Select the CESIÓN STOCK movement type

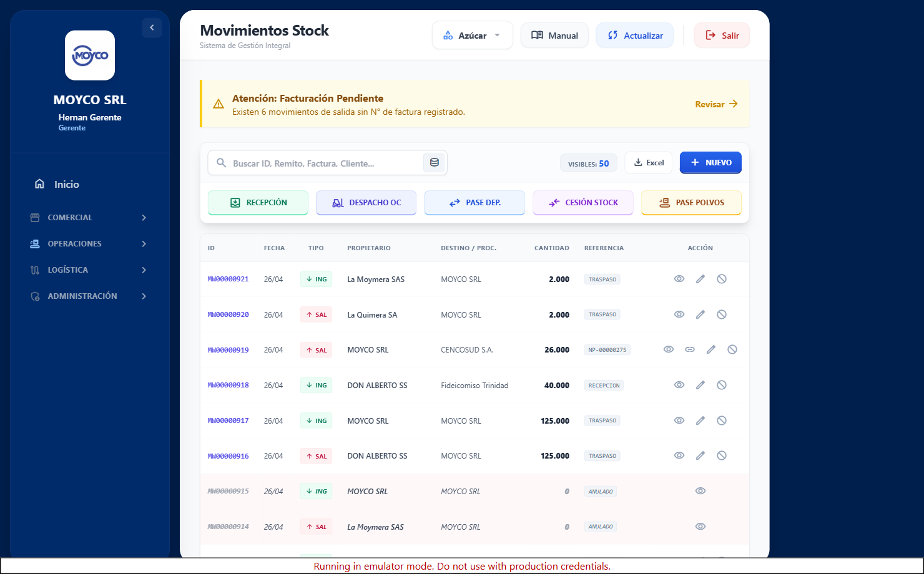coord(583,203)
